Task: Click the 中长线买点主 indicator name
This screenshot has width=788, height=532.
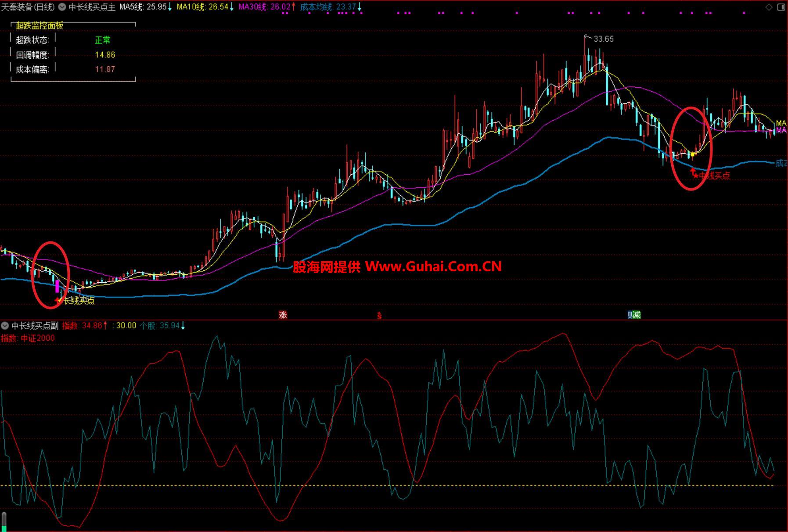Action: tap(92, 7)
